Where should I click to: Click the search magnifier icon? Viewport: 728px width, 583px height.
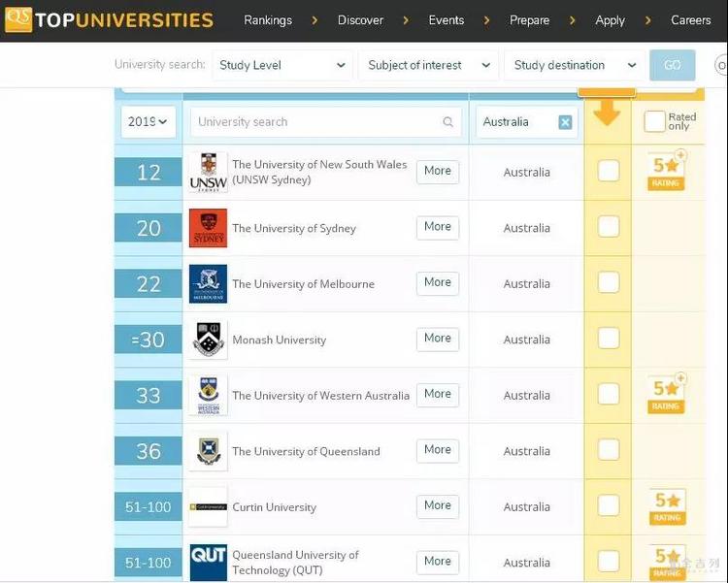click(447, 122)
